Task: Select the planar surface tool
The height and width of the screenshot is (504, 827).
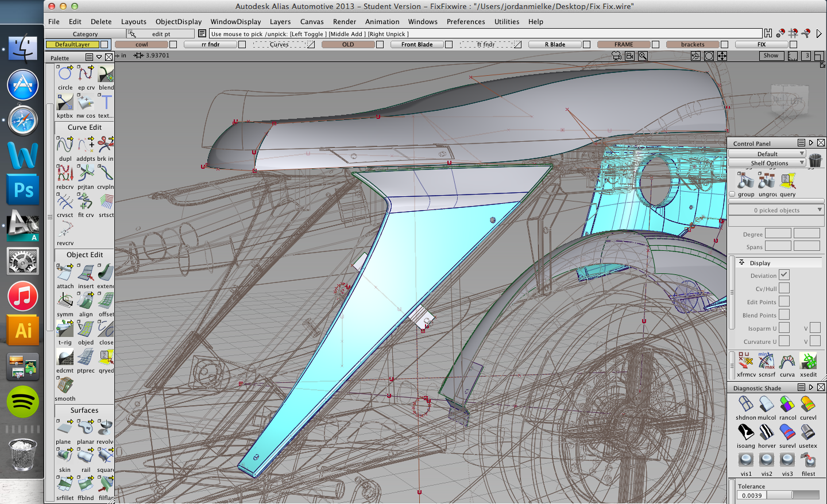Action: (x=86, y=428)
